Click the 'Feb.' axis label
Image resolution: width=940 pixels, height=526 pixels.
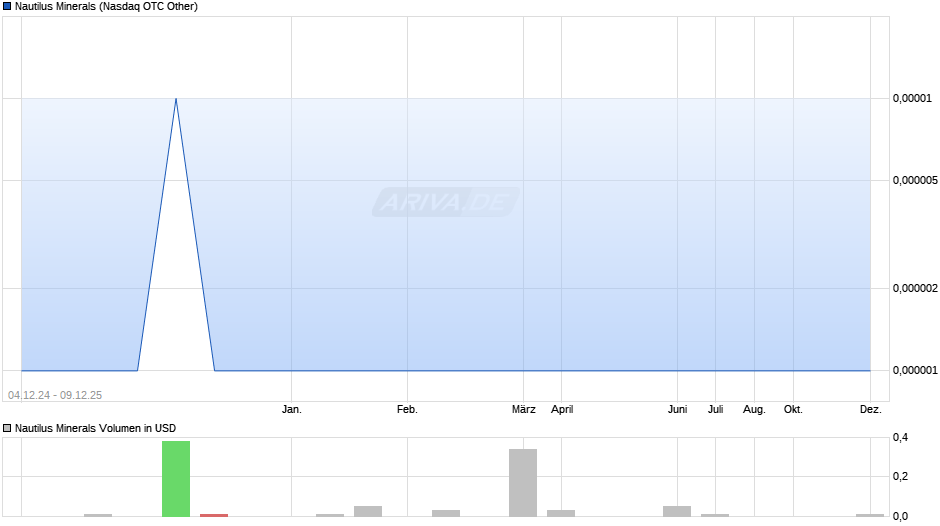(x=407, y=410)
